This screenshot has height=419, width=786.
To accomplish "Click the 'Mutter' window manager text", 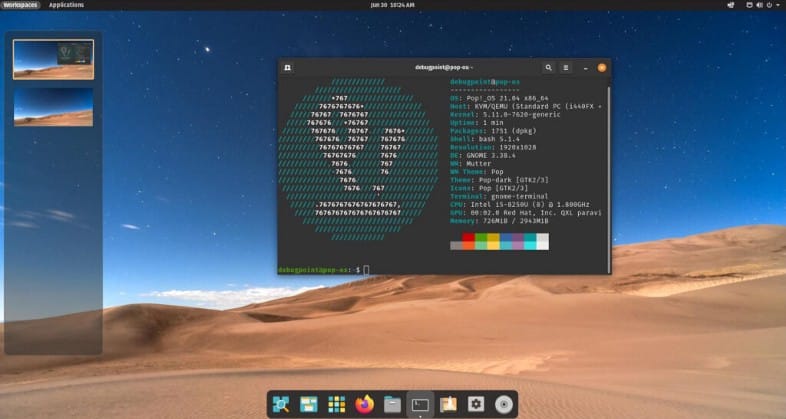I will 479,163.
